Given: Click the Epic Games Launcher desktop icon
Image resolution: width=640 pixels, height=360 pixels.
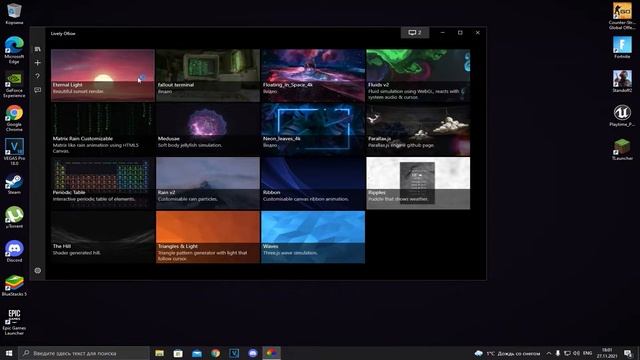Looking at the screenshot, I should (14, 322).
